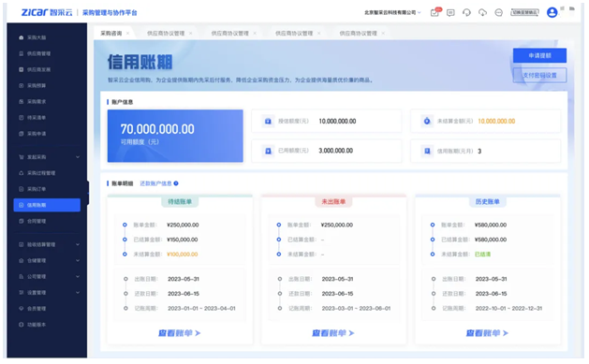589x364 pixels.
Task: Click the 未出账单 card header tag
Action: [333, 201]
